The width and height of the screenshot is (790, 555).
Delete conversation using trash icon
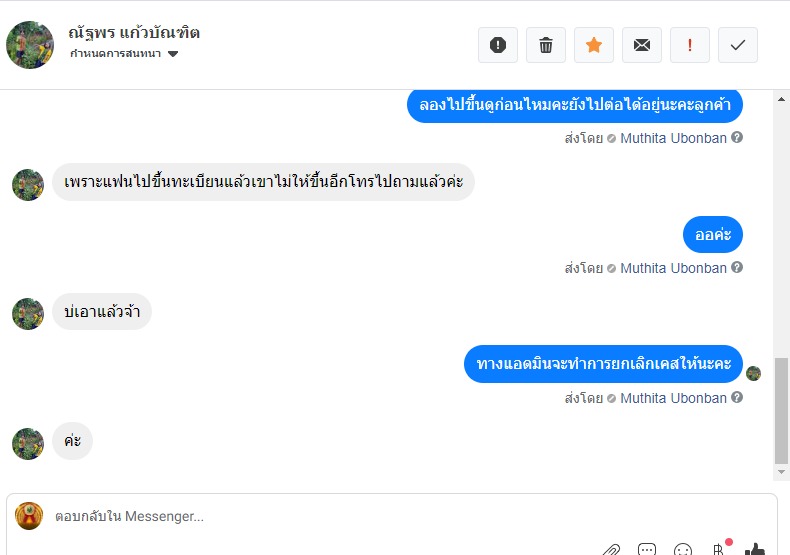pyautogui.click(x=546, y=45)
